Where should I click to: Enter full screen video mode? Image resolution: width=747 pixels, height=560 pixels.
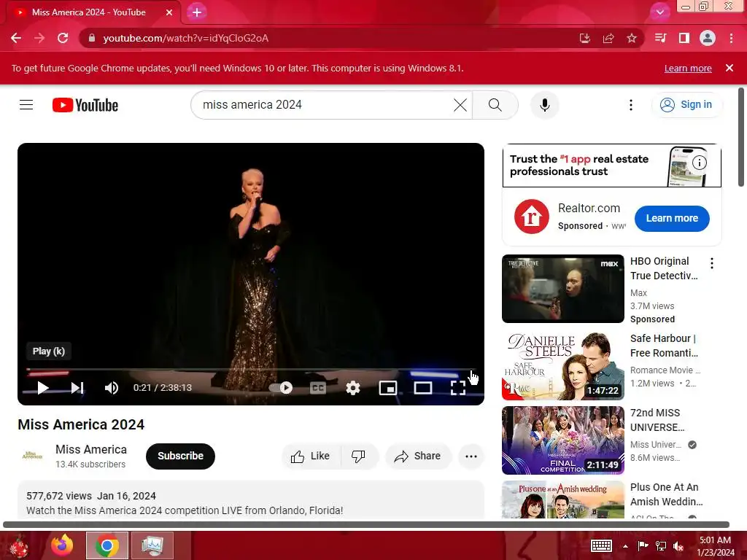pos(458,388)
